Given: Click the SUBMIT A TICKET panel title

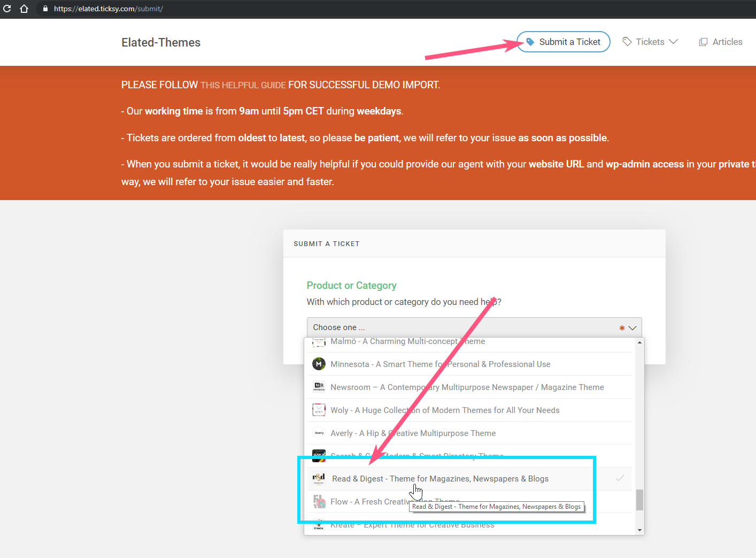Looking at the screenshot, I should tap(327, 244).
